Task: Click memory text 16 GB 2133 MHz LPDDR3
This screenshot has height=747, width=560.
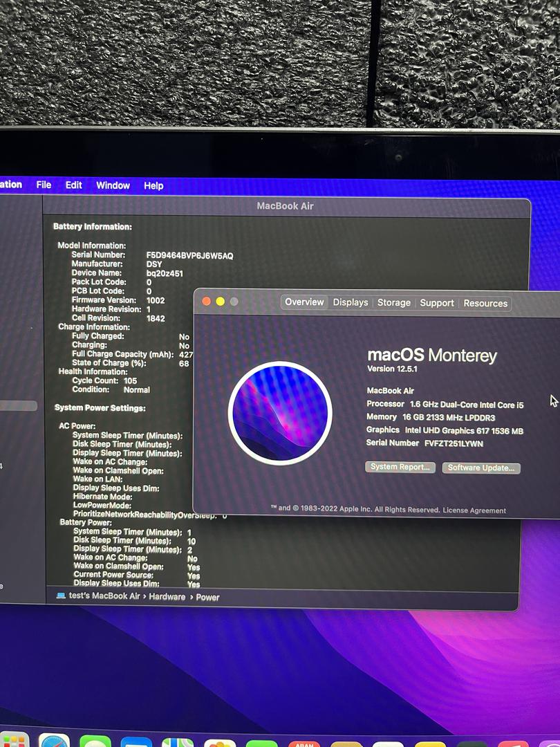Action: 449,417
